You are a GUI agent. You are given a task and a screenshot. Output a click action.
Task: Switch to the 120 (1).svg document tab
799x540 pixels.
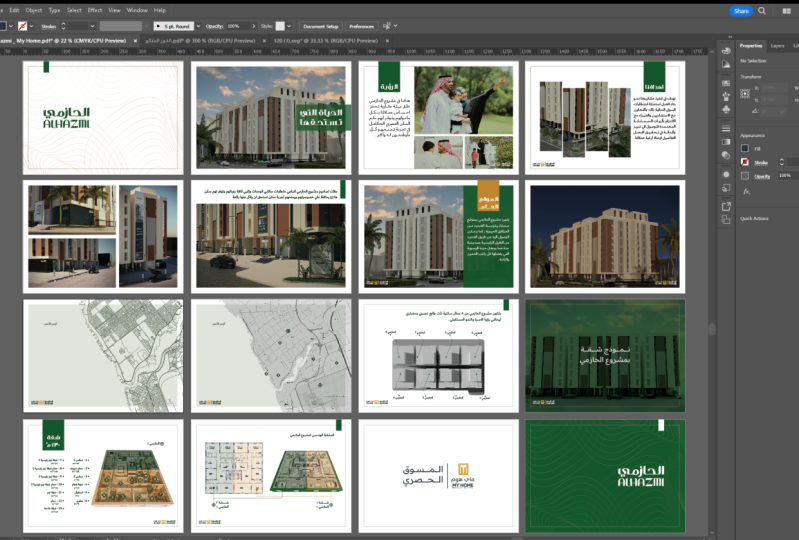click(326, 41)
